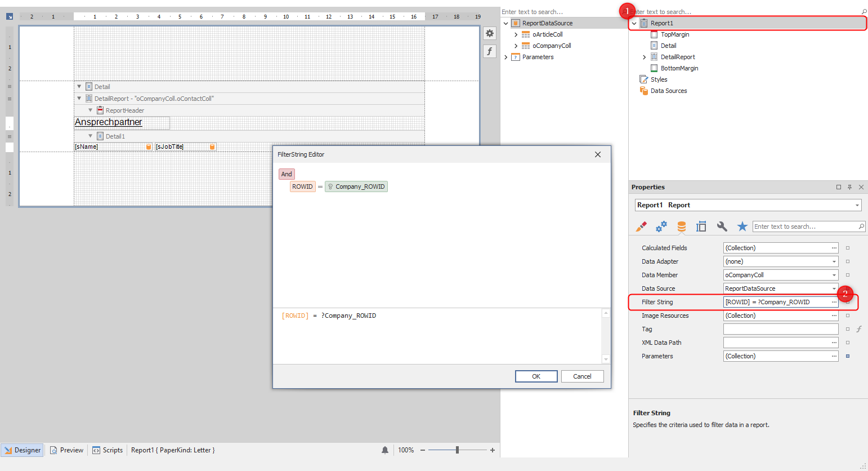Click the notification bell in status bar

(385, 450)
